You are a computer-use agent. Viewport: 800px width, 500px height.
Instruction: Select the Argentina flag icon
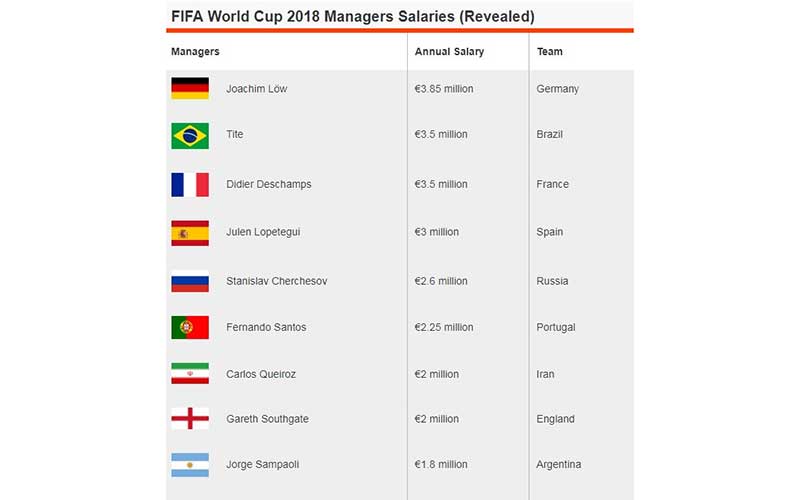(190, 464)
